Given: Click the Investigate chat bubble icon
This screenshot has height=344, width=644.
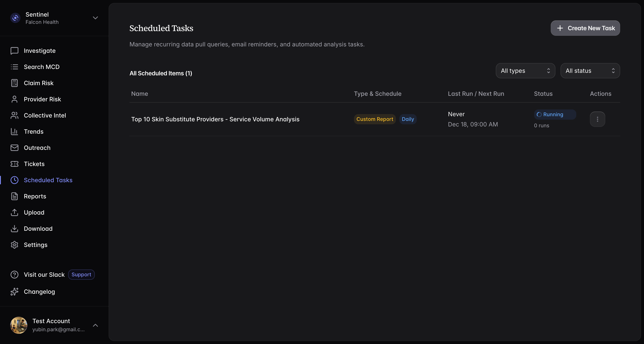Looking at the screenshot, I should (x=14, y=51).
